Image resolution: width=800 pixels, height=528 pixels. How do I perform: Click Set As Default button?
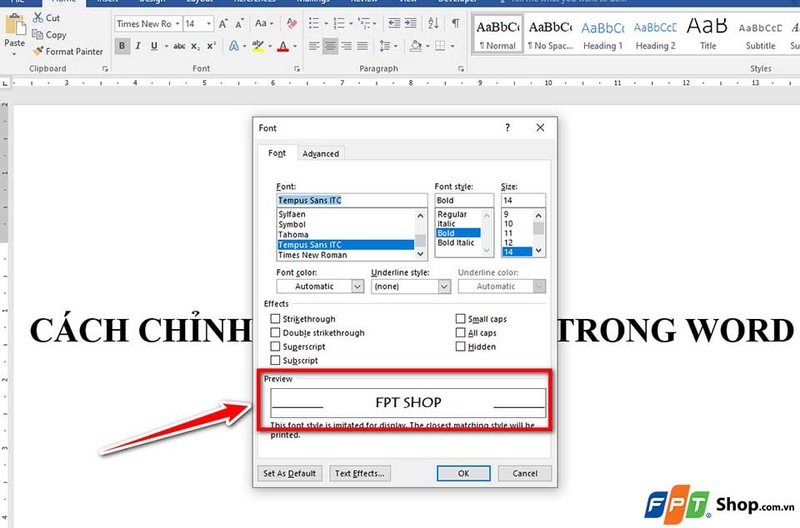click(x=289, y=473)
